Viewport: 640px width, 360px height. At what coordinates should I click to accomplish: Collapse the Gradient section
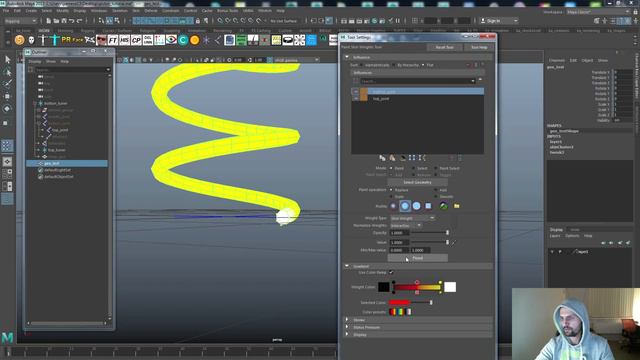click(x=347, y=266)
